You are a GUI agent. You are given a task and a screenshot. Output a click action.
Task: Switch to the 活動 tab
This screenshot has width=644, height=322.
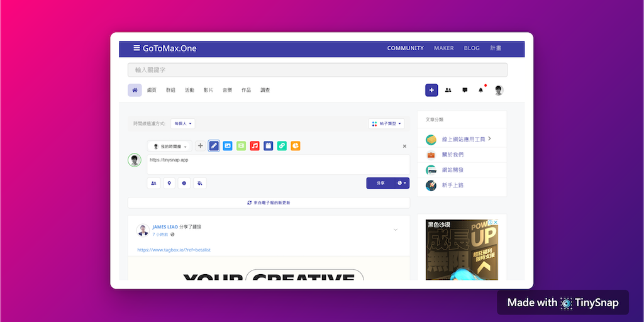point(189,90)
